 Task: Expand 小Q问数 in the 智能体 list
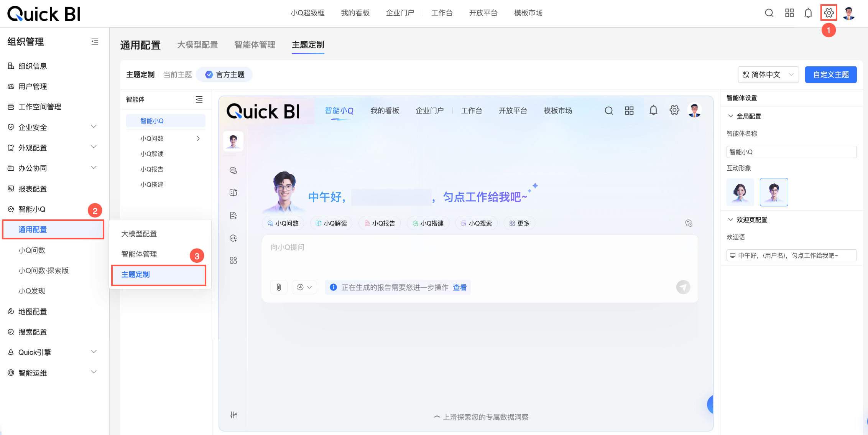(198, 138)
